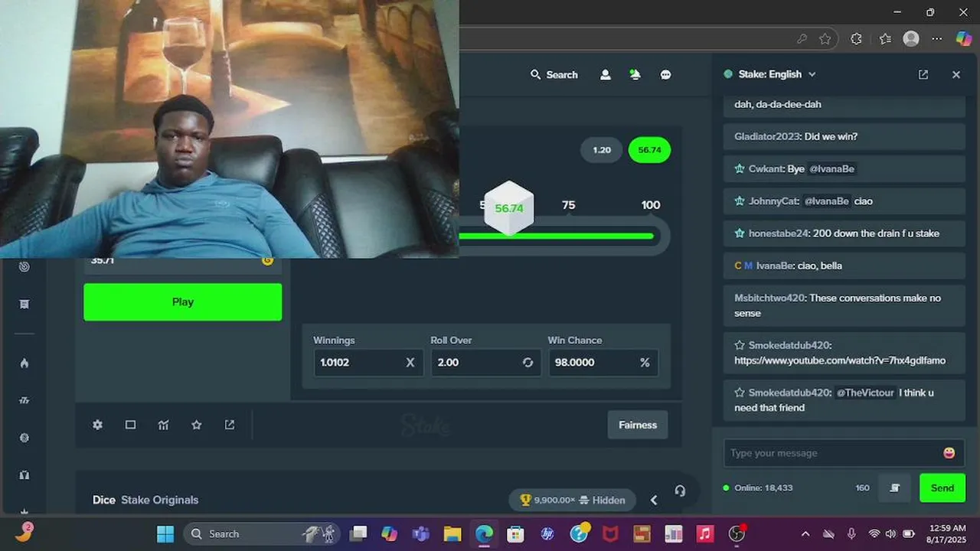Open Windows Start menu
Screen dimensions: 980x551
[165, 533]
